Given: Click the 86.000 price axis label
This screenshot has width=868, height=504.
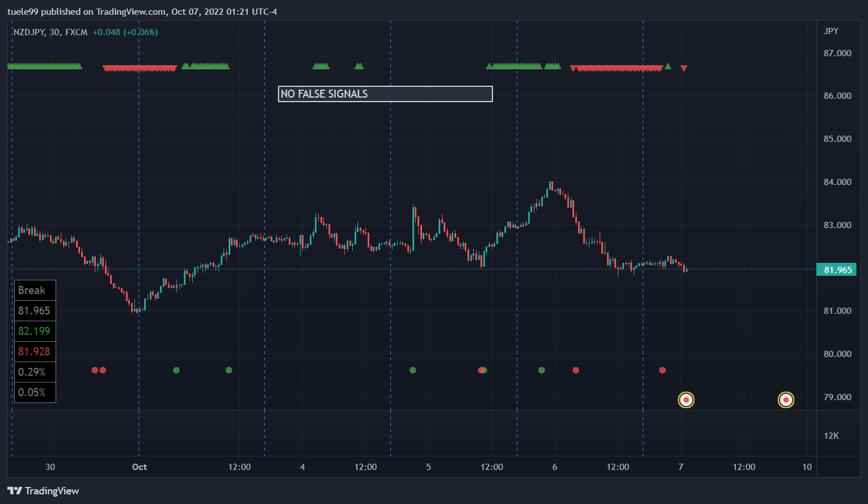Looking at the screenshot, I should click(837, 96).
